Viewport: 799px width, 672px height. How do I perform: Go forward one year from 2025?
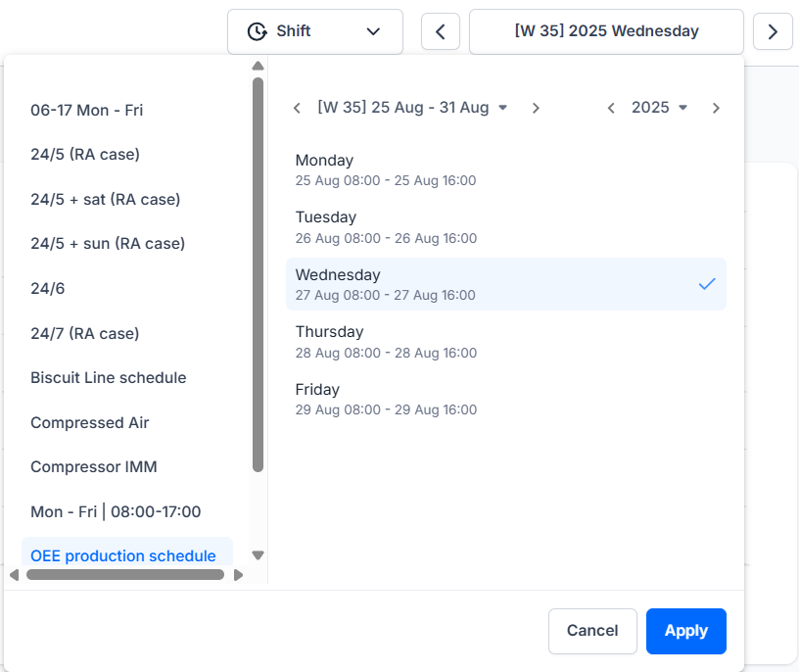(716, 108)
